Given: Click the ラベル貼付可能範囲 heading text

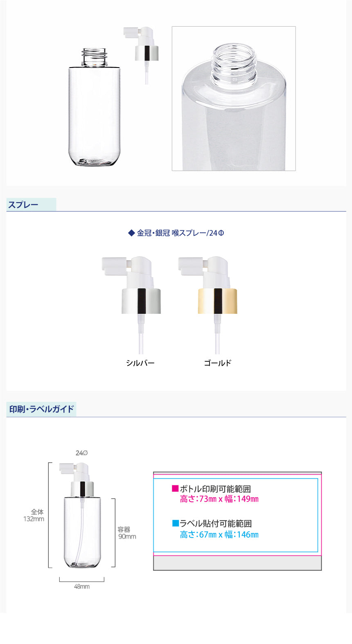Looking at the screenshot, I should [x=216, y=523].
